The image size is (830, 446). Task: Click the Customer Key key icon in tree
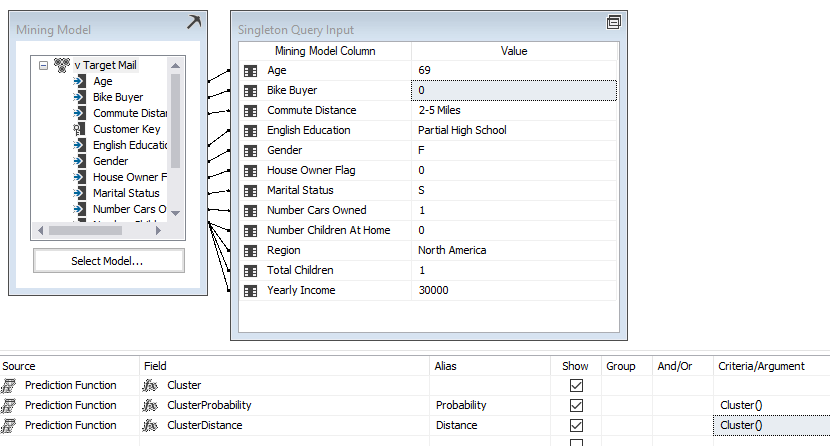point(80,129)
